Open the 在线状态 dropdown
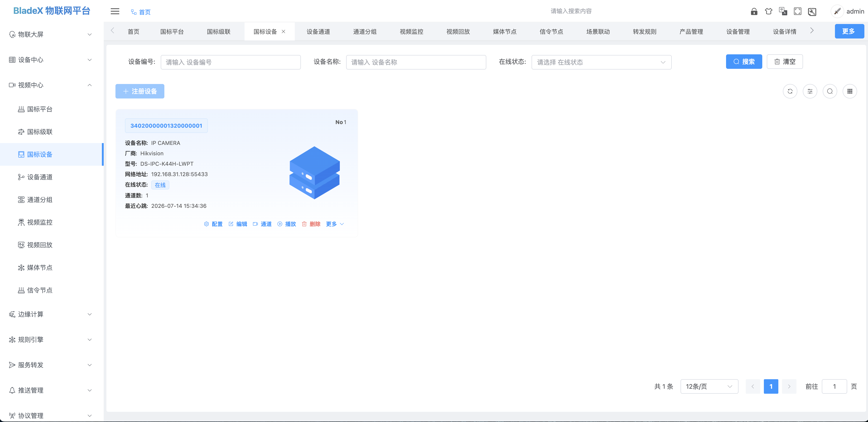868x422 pixels. click(x=601, y=62)
